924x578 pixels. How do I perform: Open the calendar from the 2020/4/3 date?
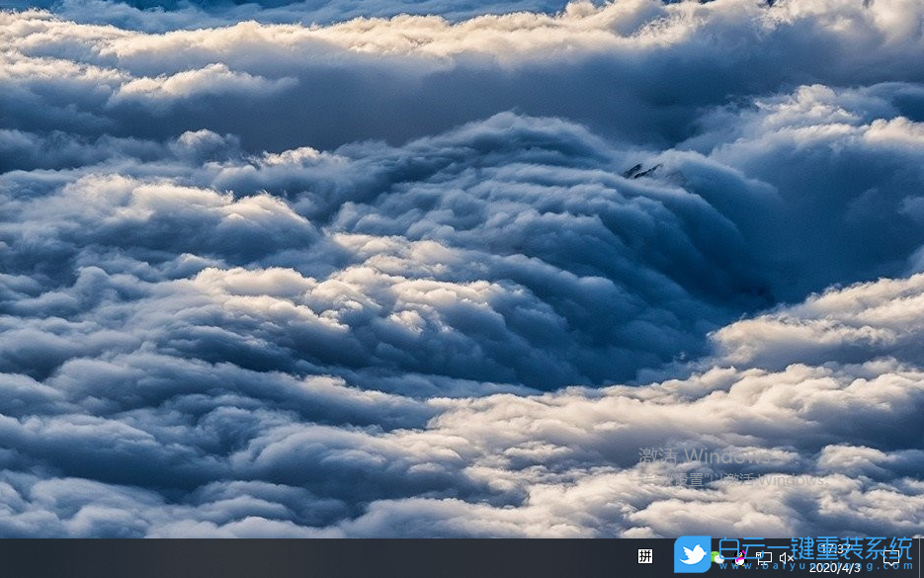835,567
